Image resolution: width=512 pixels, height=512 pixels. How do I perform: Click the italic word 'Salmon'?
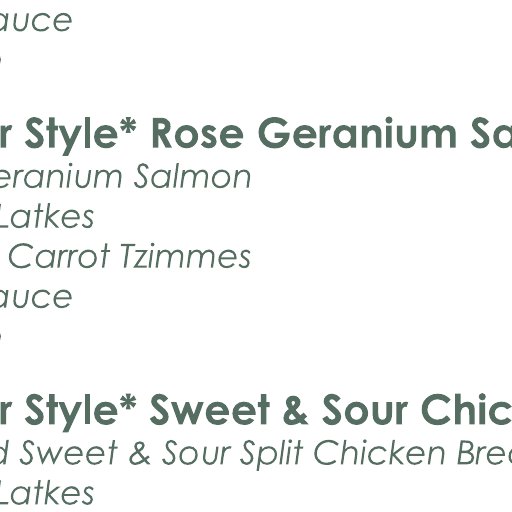(192, 177)
